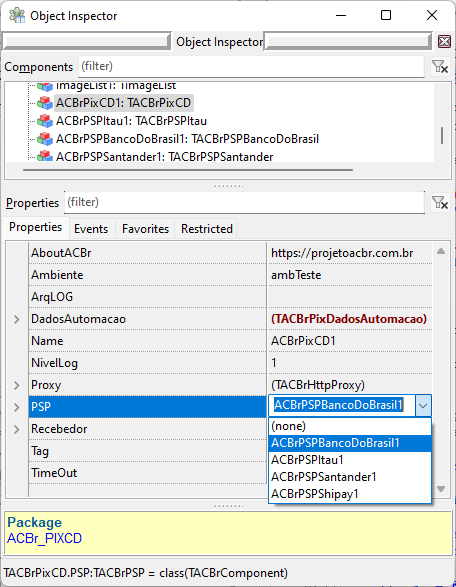Image resolution: width=456 pixels, height=587 pixels.
Task: Clear the Components filter with funnel icon
Action: [x=440, y=67]
